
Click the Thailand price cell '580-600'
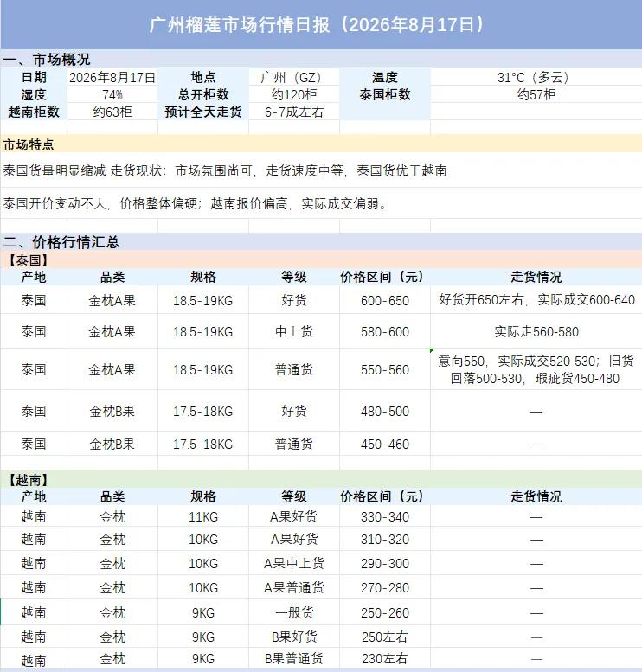(x=385, y=332)
